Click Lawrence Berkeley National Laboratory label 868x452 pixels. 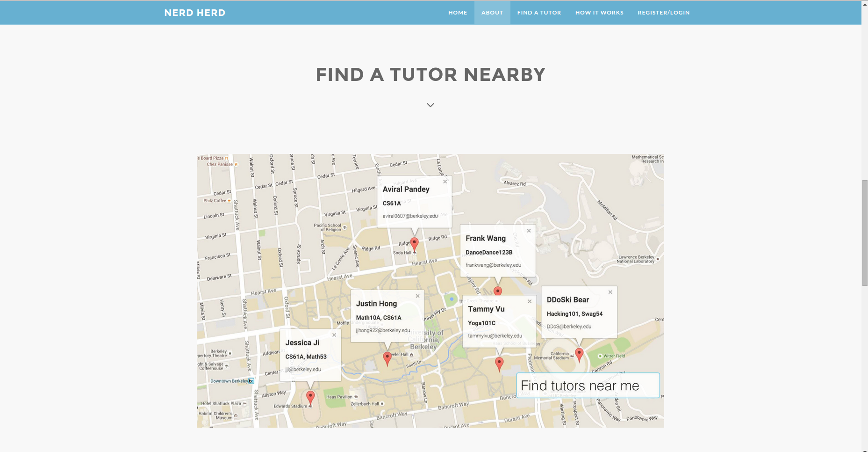[x=635, y=259]
